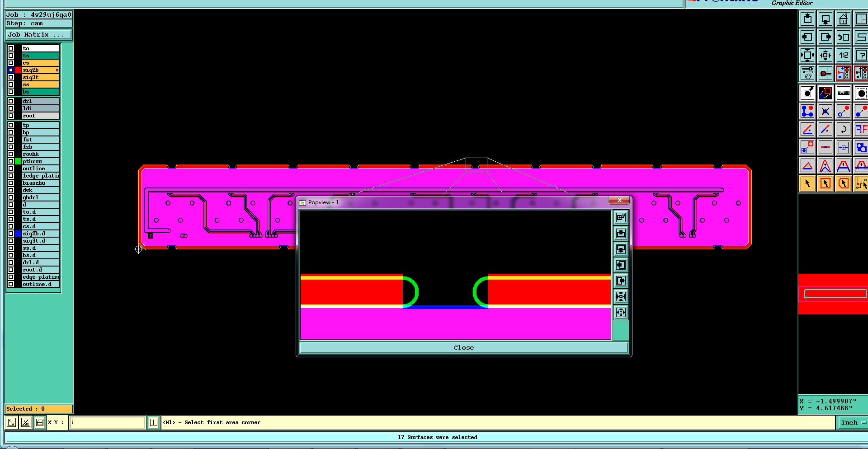Pan view left with the left-arrow toolbar icon
Image resolution: width=868 pixels, height=449 pixels.
(x=807, y=37)
